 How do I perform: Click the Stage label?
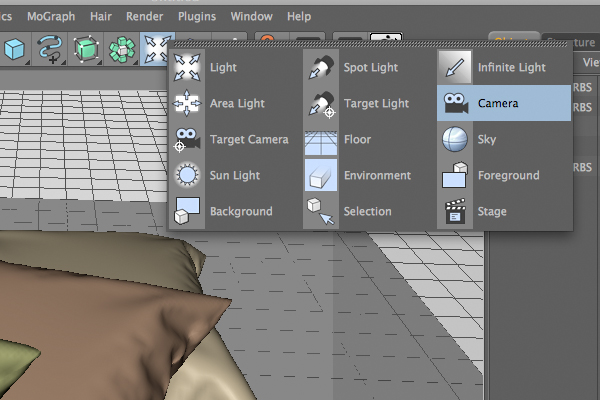492,211
